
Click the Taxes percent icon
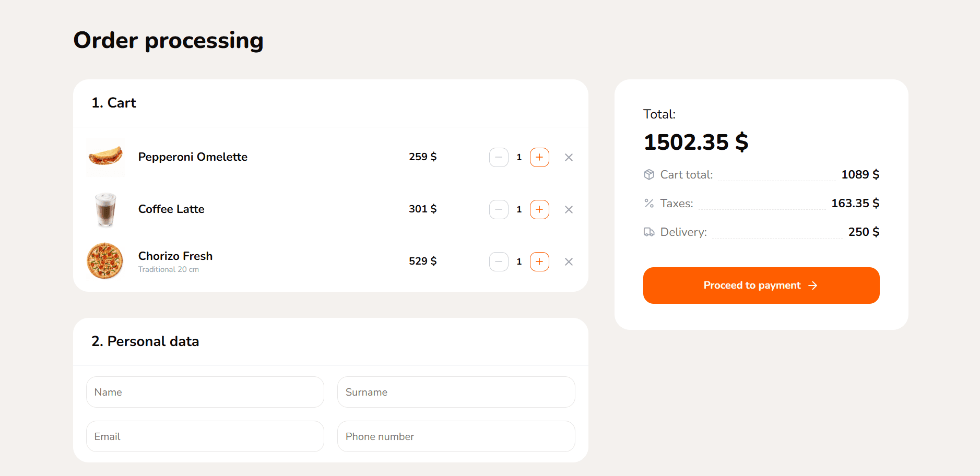point(649,203)
